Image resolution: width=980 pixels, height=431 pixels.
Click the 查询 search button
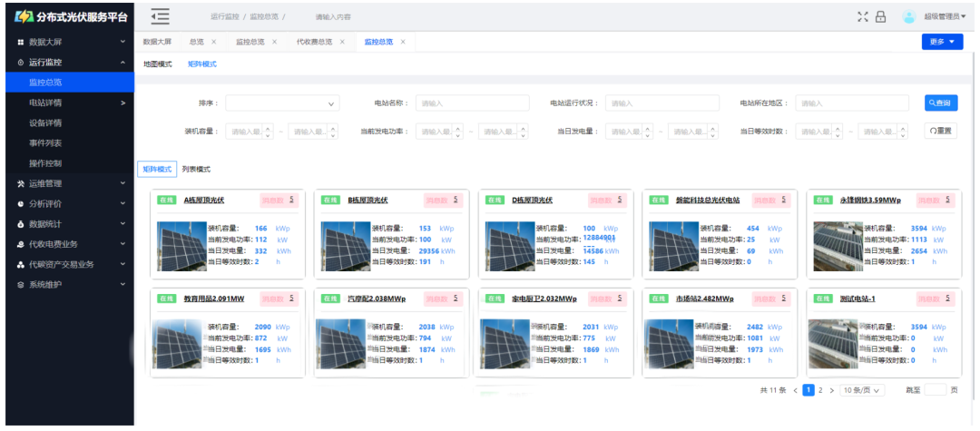click(x=941, y=103)
